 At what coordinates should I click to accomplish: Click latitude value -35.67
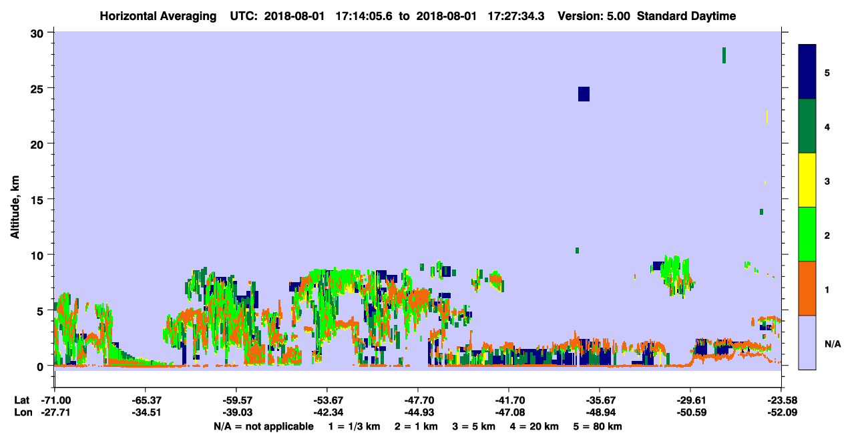click(x=600, y=400)
